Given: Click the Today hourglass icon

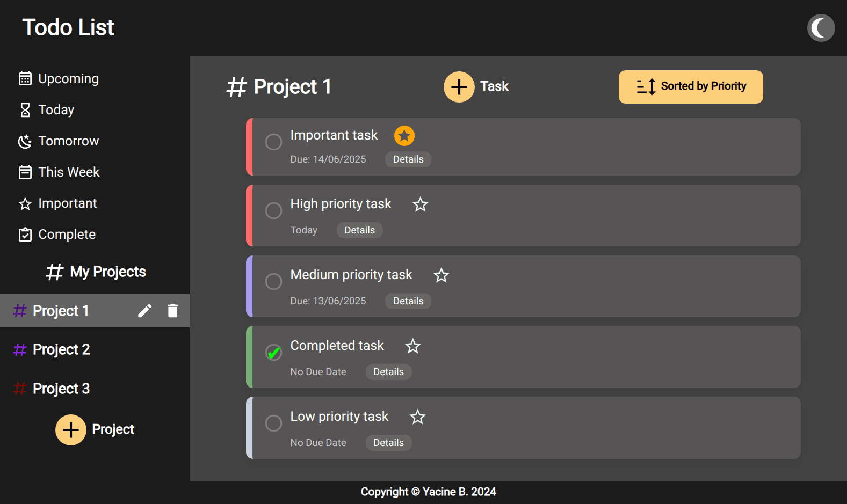Looking at the screenshot, I should 25,110.
